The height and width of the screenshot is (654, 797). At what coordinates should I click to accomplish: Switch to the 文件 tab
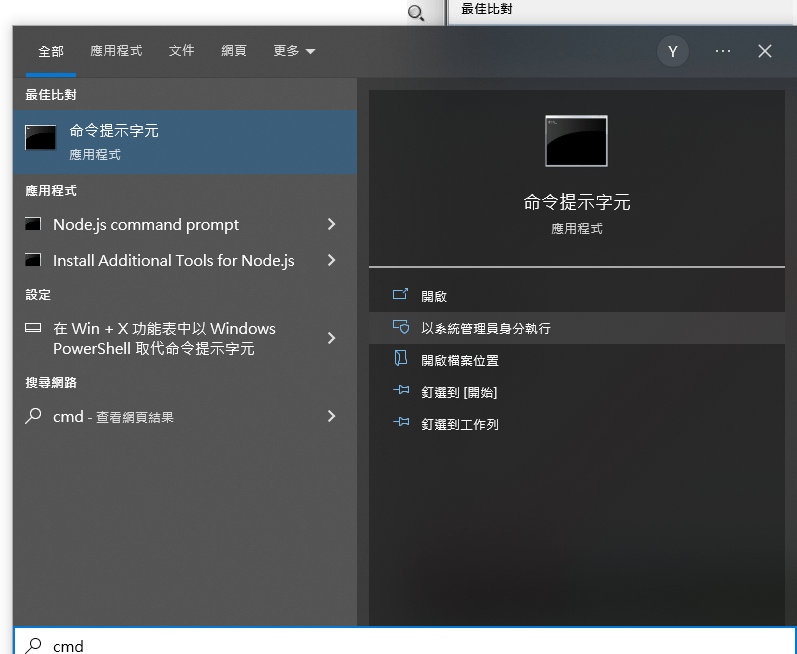click(x=182, y=51)
